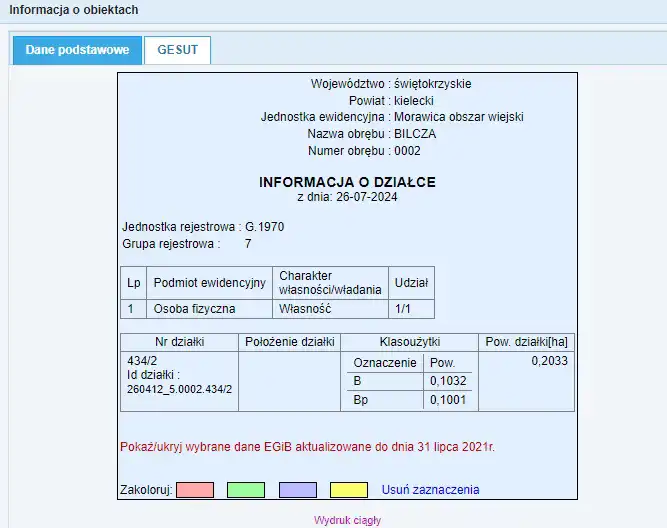667x528 pixels.
Task: Select the Bp land class row label
Action: click(x=360, y=400)
